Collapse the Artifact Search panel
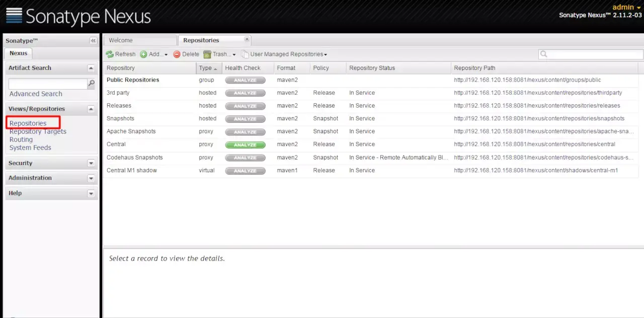Image resolution: width=644 pixels, height=318 pixels. tap(91, 68)
